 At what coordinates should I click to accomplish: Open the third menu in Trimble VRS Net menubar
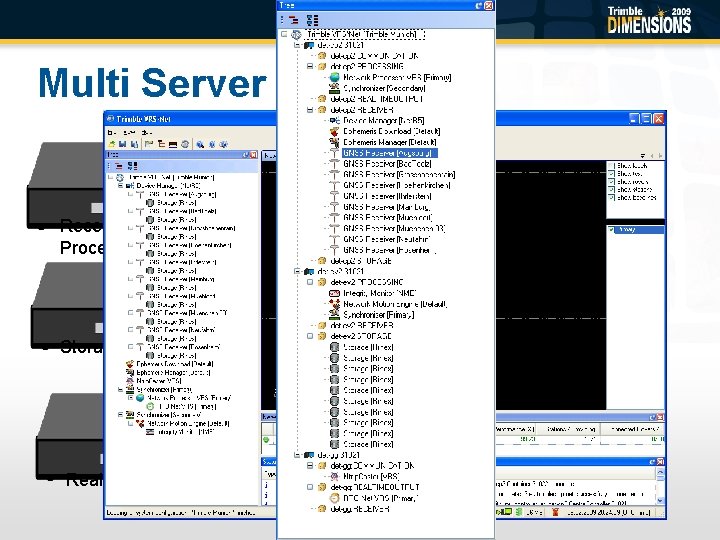click(146, 132)
